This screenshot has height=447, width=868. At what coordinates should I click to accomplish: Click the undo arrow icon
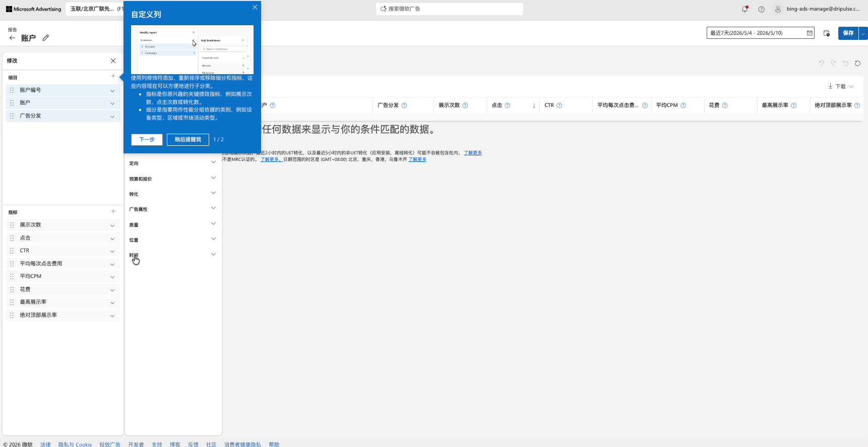pyautogui.click(x=821, y=63)
